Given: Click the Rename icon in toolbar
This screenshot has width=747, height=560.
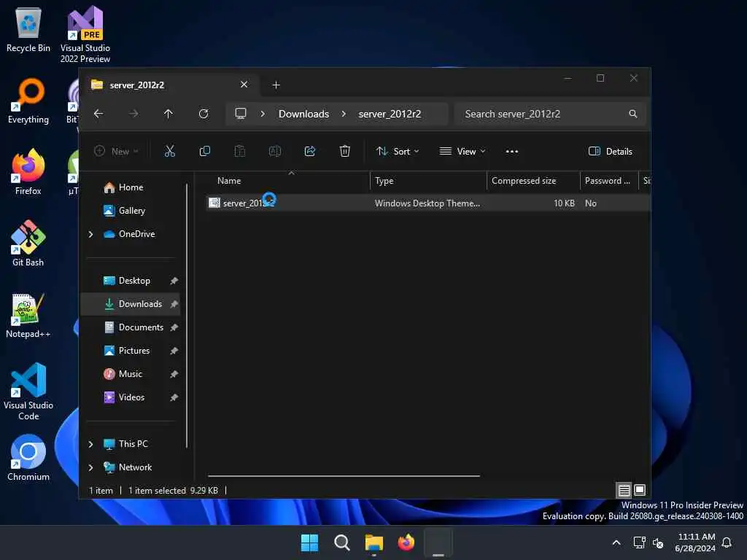Looking at the screenshot, I should tap(275, 152).
